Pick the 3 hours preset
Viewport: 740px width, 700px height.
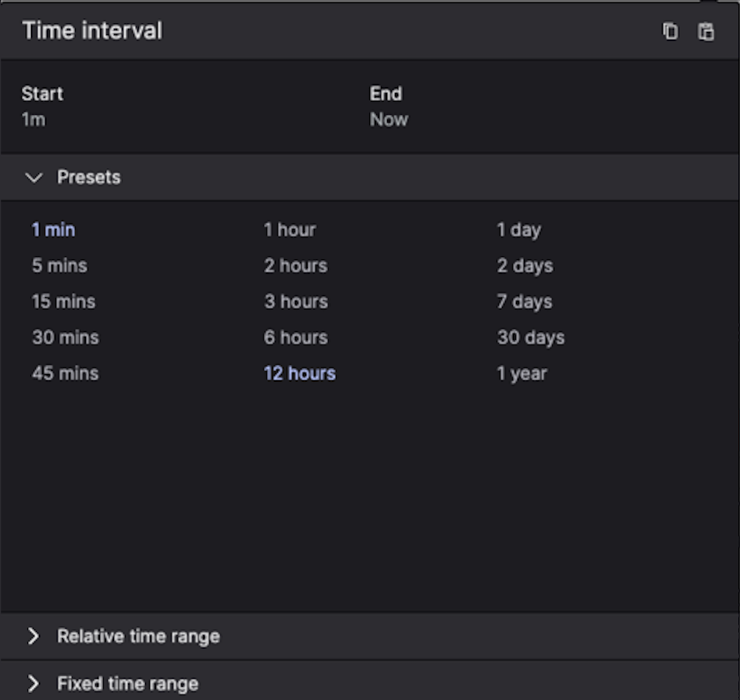[x=296, y=301]
